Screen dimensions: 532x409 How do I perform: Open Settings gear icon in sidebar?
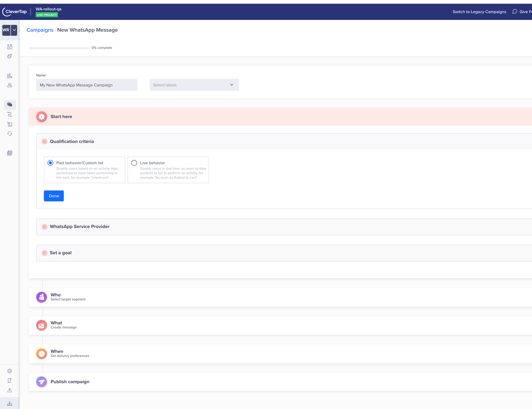(x=9, y=371)
